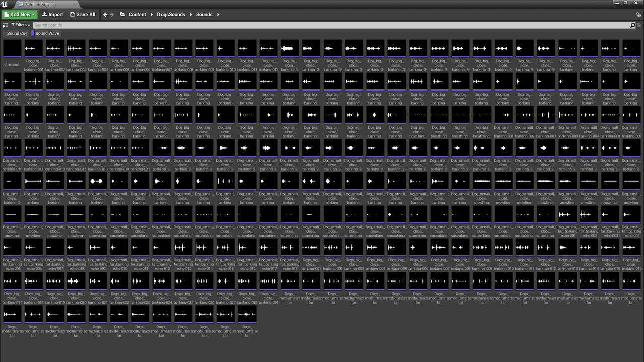Close the Content Browser tab
This screenshot has height=362, width=644.
click(74, 4)
